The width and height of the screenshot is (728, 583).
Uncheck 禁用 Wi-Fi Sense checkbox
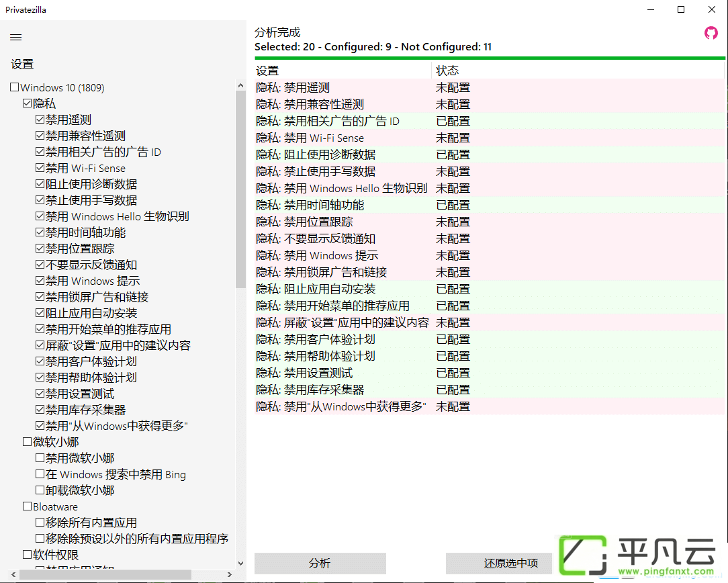click(x=40, y=168)
